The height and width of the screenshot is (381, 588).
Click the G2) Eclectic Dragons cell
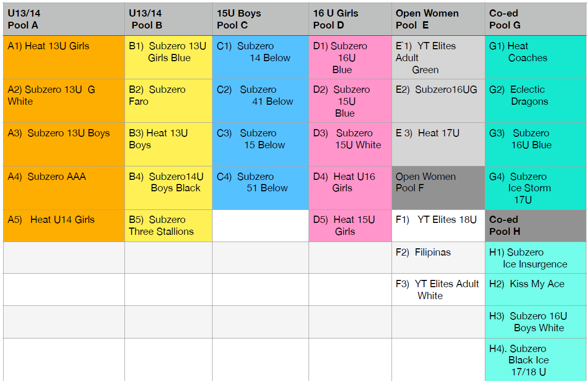point(535,101)
